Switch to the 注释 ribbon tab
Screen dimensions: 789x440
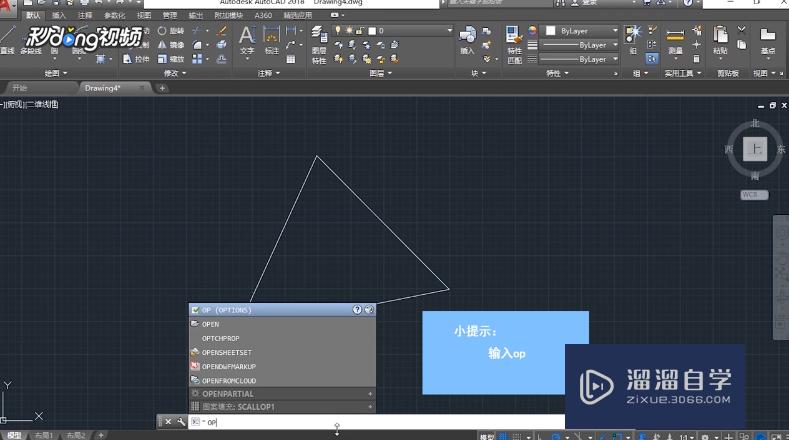pos(85,16)
